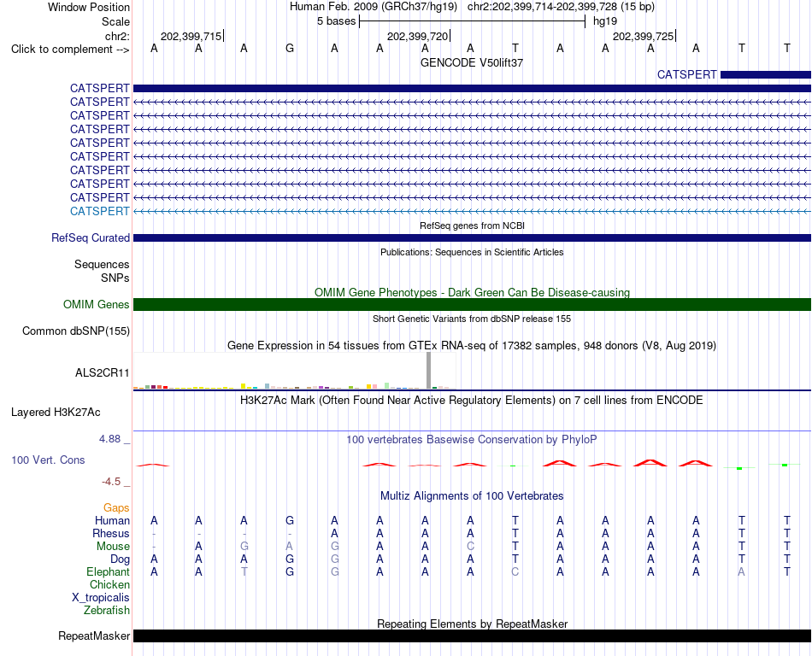Open 'Multiz Alignments of 100 Vertebrates' title
812x656 pixels.
pyautogui.click(x=472, y=495)
